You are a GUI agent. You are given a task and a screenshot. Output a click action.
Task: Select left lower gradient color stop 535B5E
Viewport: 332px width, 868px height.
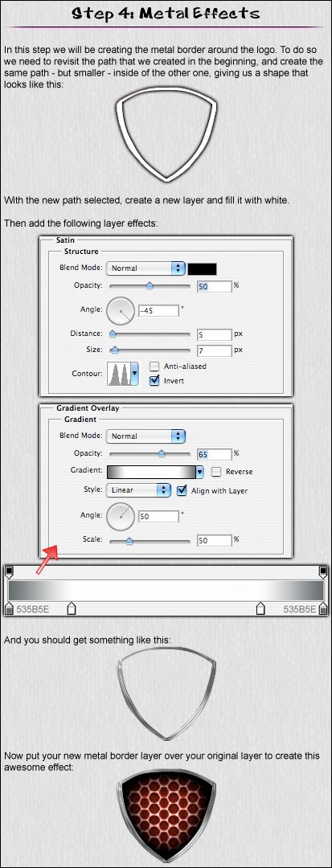(9, 609)
